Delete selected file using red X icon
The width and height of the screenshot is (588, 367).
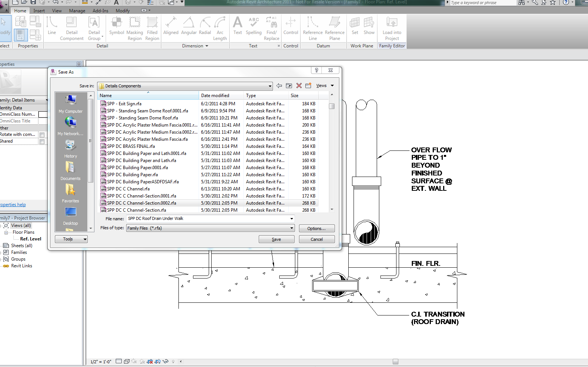pyautogui.click(x=299, y=86)
